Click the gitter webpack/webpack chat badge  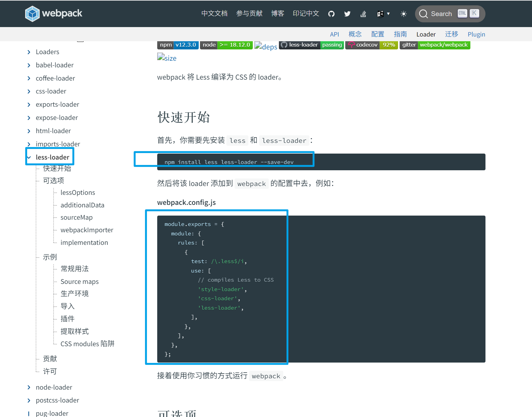coord(435,45)
